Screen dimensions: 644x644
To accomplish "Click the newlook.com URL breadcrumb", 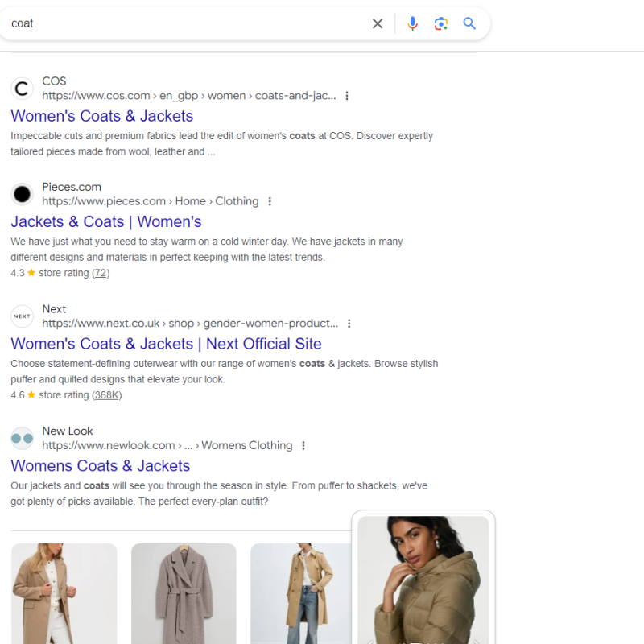I will pyautogui.click(x=167, y=446).
